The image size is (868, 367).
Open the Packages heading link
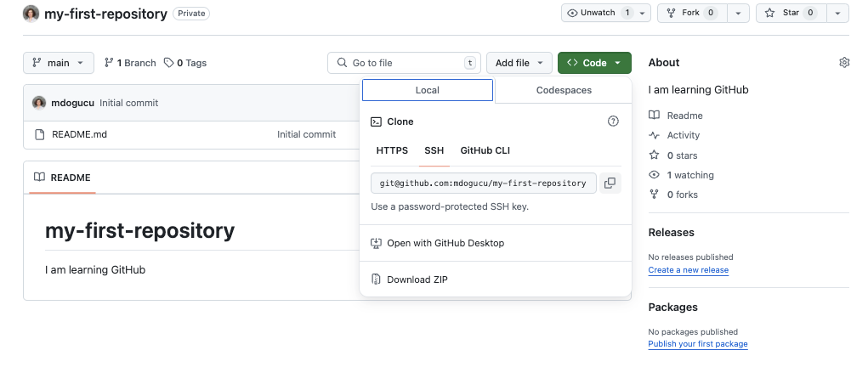click(x=672, y=308)
